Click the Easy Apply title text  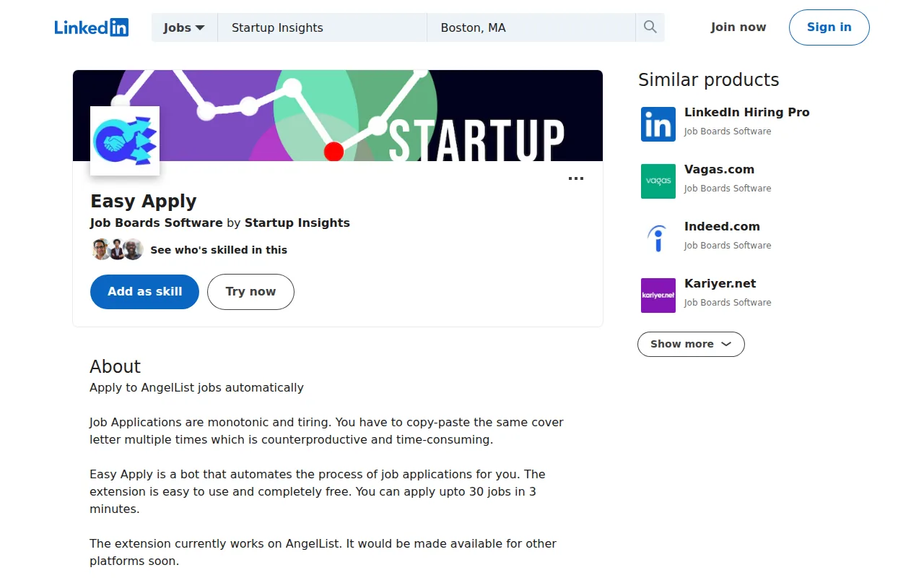click(144, 202)
